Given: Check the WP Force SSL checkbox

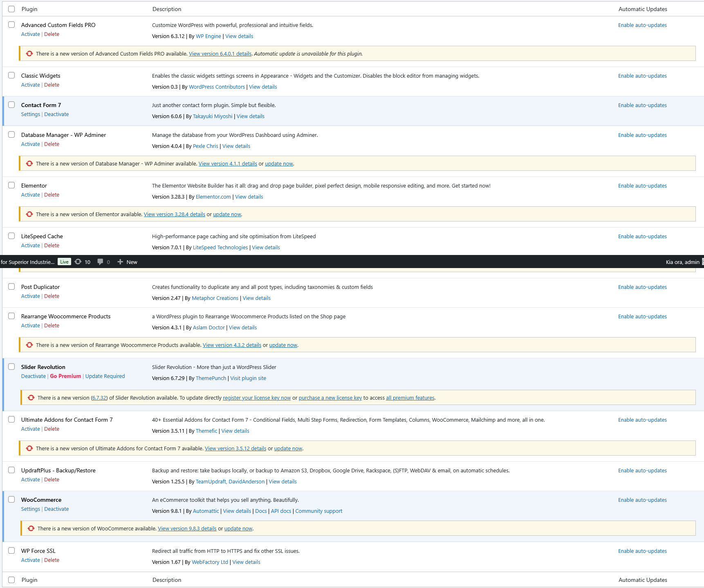Looking at the screenshot, I should pyautogui.click(x=11, y=550).
